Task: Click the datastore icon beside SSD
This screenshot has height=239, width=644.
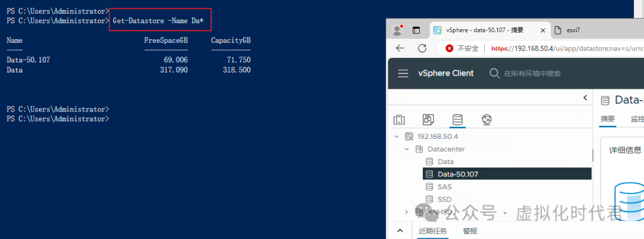Action: tap(429, 199)
